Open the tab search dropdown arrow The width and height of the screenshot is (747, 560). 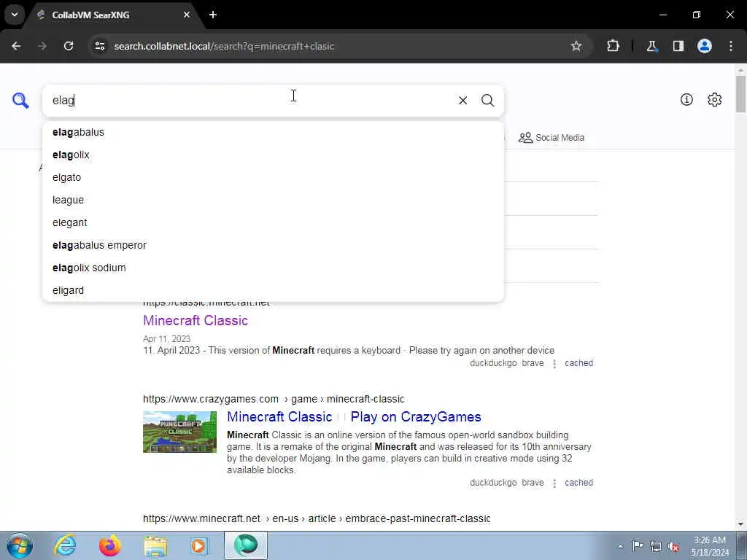(x=15, y=15)
